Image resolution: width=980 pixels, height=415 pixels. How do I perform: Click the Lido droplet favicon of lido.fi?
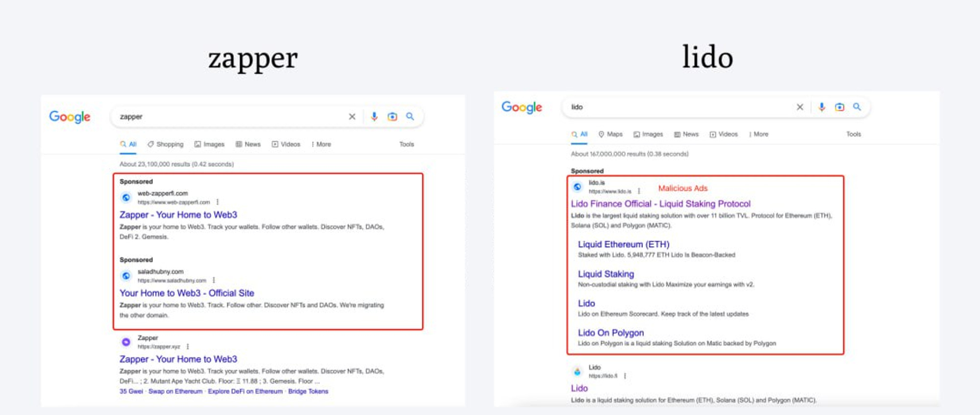(x=578, y=371)
